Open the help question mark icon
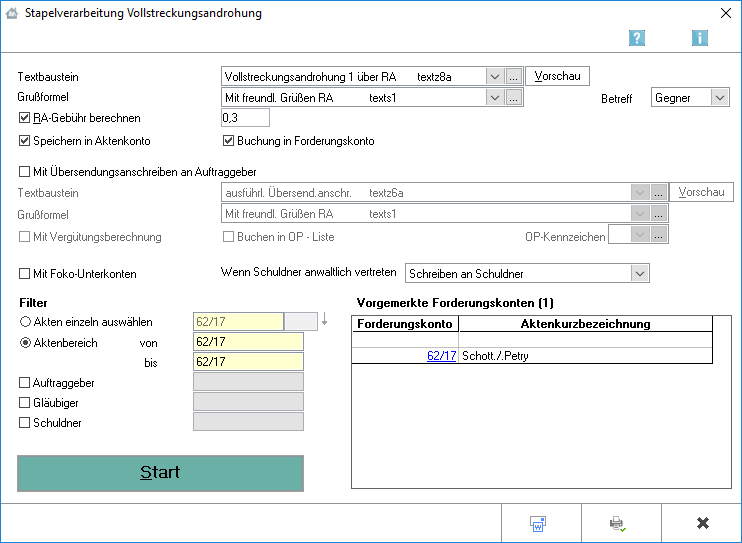Viewport: 742px width, 543px height. coord(637,38)
